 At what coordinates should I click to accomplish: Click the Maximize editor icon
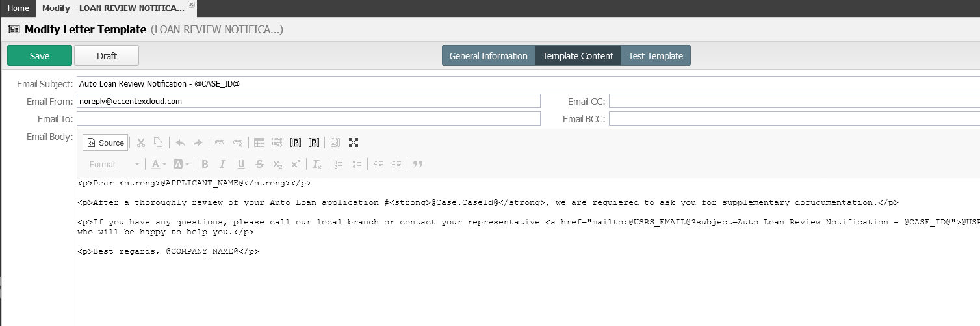point(354,143)
